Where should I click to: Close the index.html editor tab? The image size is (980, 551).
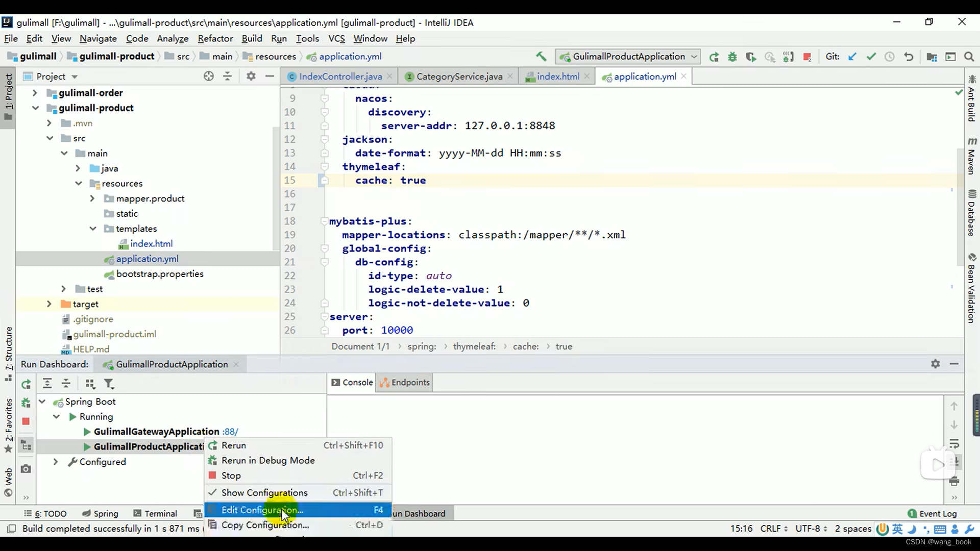tap(587, 76)
